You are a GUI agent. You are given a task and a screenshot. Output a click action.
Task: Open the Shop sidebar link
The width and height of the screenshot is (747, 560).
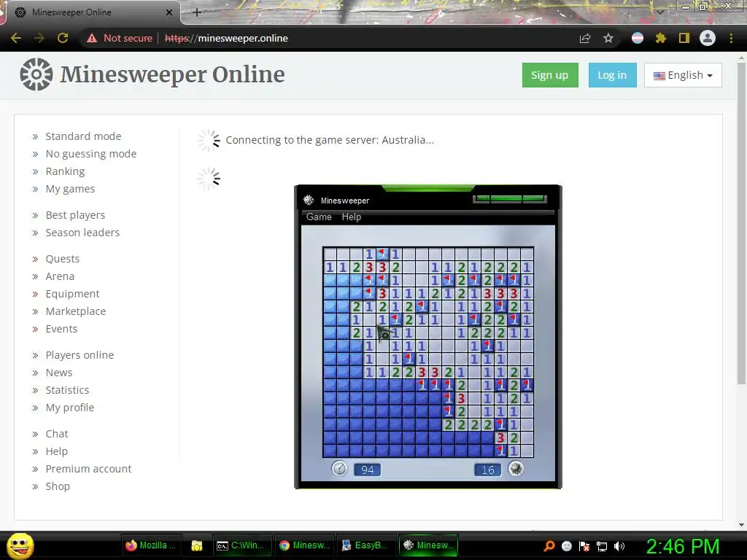tap(58, 486)
